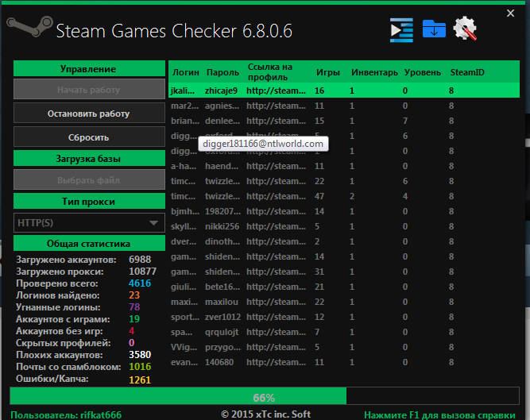Click the Steam logo icon
The width and height of the screenshot is (530, 420).
pyautogui.click(x=29, y=26)
